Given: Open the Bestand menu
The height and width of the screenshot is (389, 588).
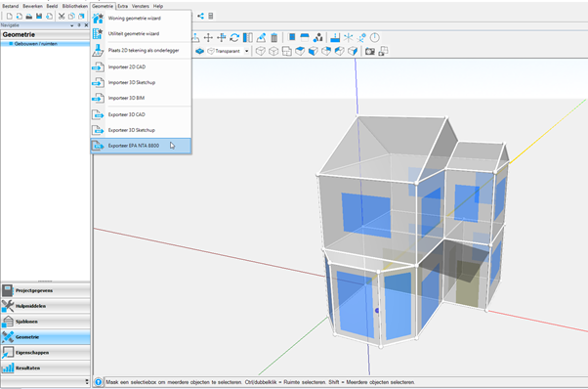Looking at the screenshot, I should coord(11,6).
